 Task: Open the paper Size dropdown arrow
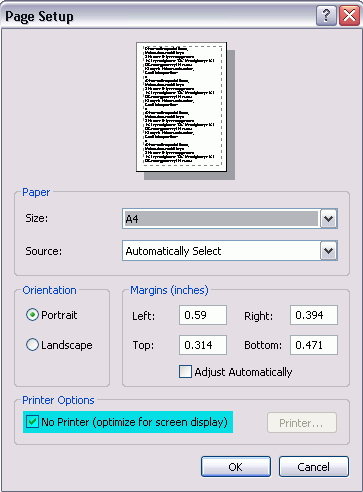tap(329, 219)
